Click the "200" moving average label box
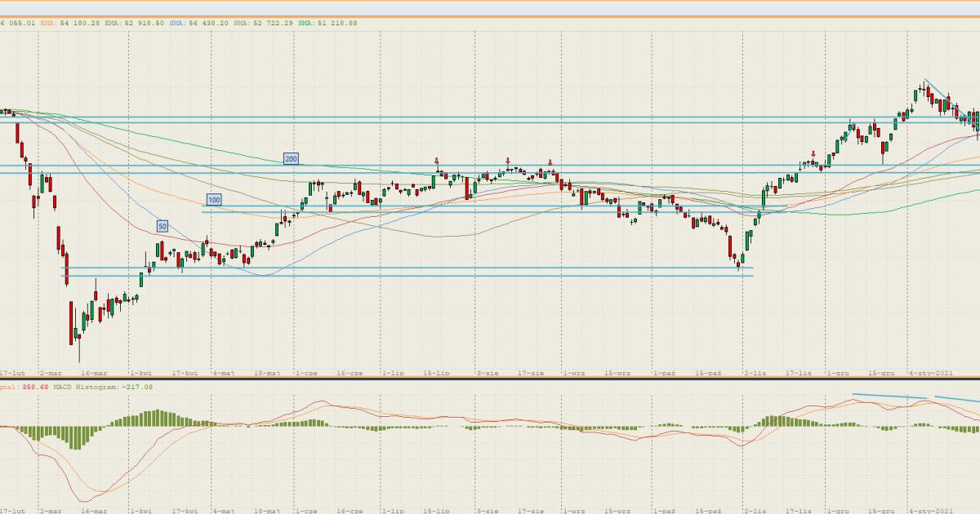 click(x=290, y=157)
